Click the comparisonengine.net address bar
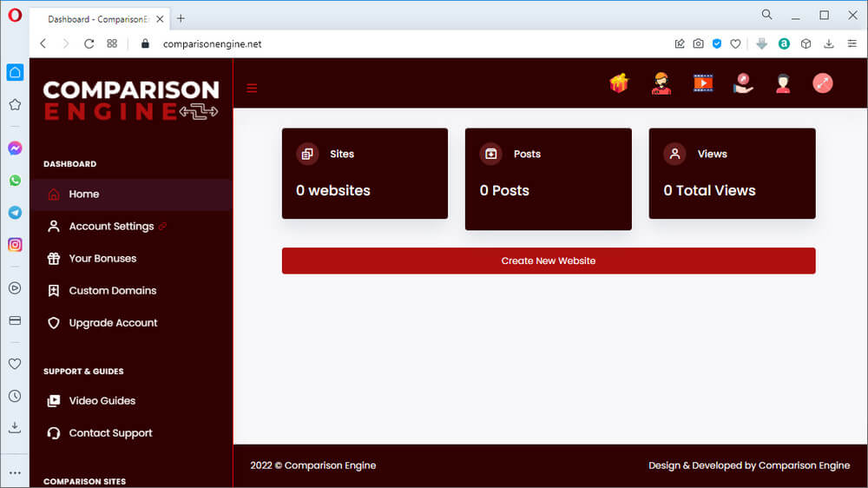 tap(212, 44)
